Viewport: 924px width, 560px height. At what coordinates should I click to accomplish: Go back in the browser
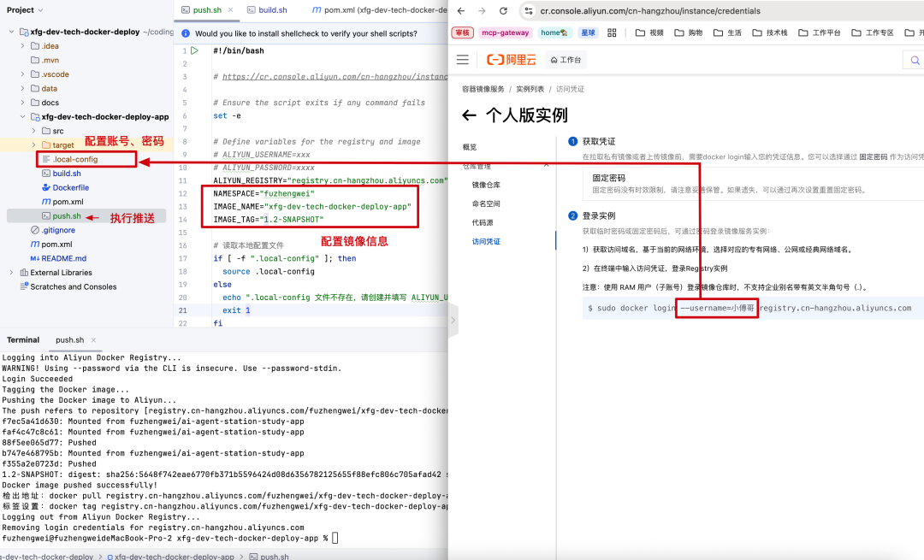click(461, 10)
